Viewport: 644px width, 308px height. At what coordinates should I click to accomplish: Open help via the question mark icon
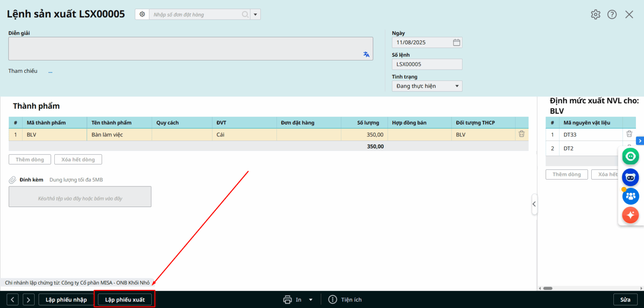pos(612,14)
